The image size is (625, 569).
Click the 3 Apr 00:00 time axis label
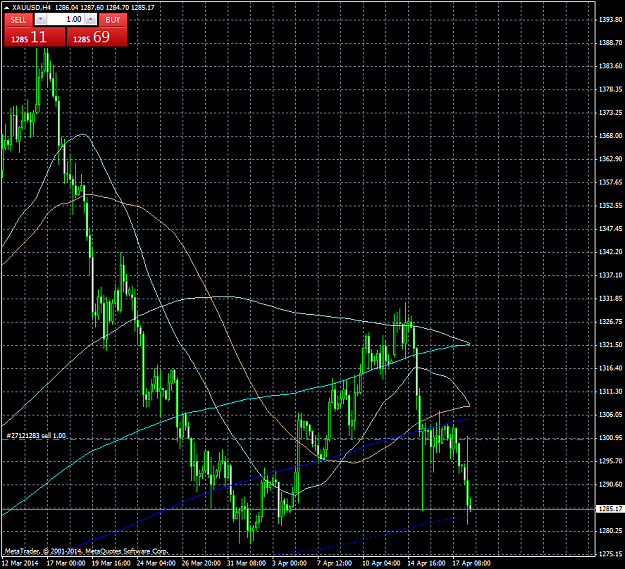pos(289,563)
